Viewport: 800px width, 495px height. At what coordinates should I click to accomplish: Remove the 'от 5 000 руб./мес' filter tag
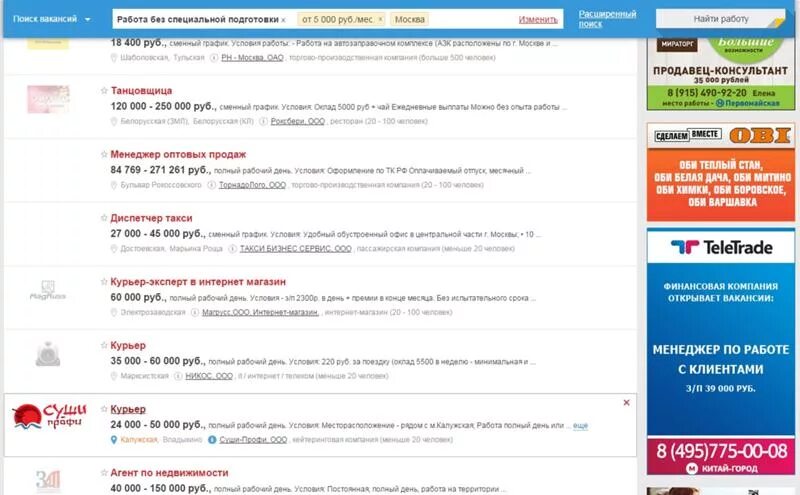pos(380,19)
